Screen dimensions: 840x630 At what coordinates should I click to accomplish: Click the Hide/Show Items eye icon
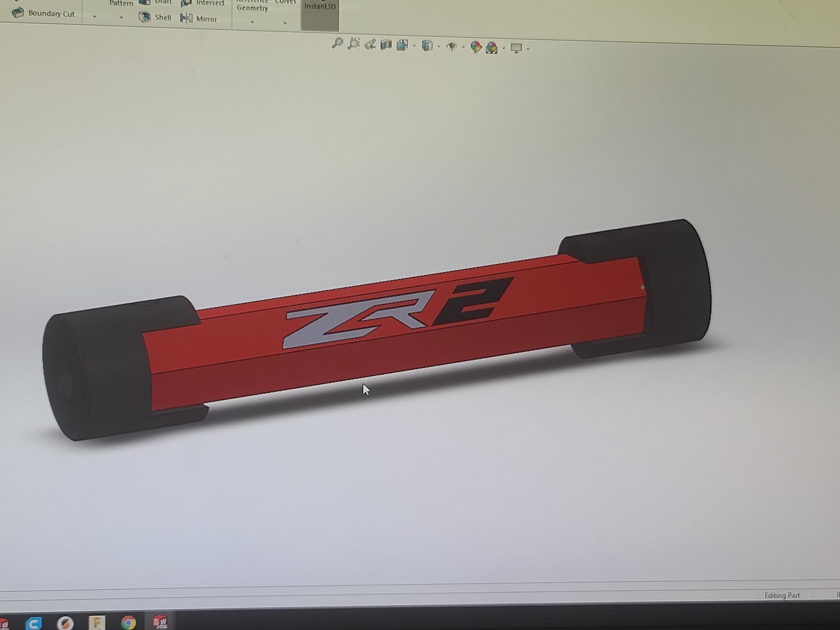coord(452,47)
